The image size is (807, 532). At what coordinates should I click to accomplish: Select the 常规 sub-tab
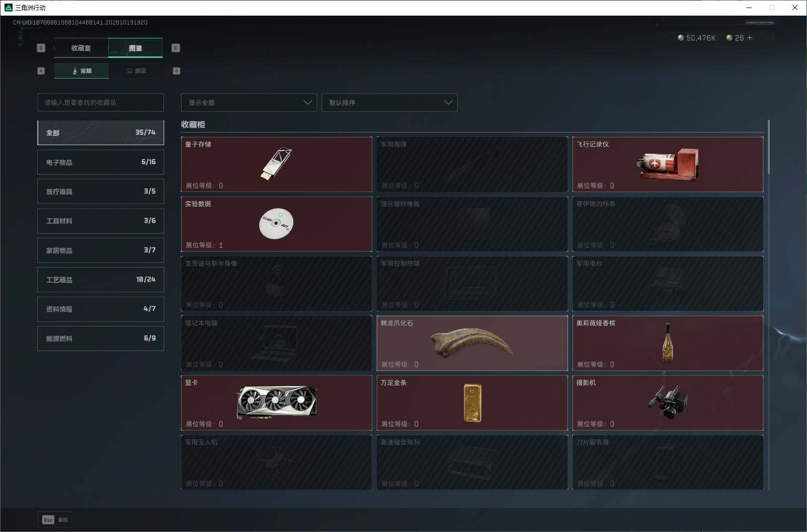82,71
